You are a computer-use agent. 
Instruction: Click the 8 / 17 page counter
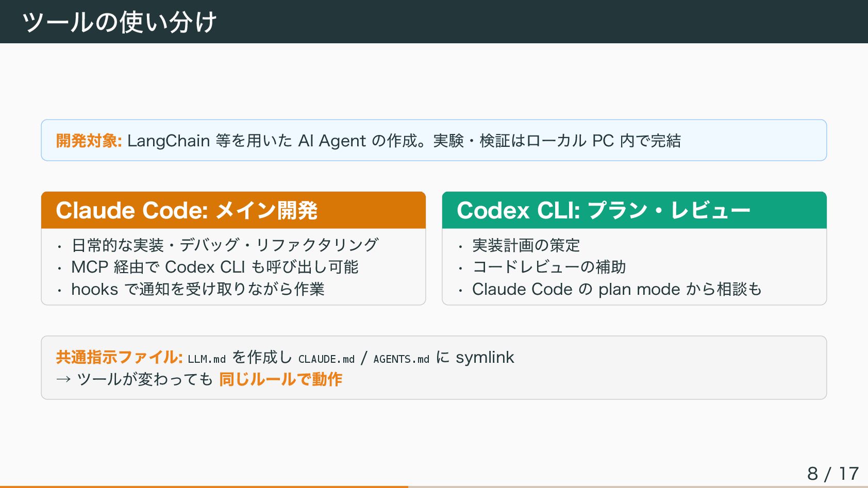point(832,473)
